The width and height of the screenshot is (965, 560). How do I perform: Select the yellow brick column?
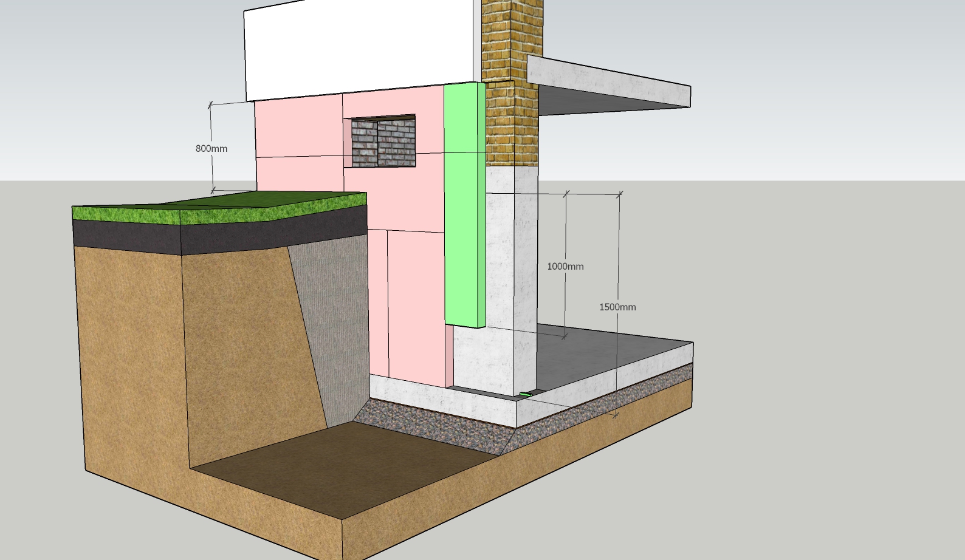510,83
